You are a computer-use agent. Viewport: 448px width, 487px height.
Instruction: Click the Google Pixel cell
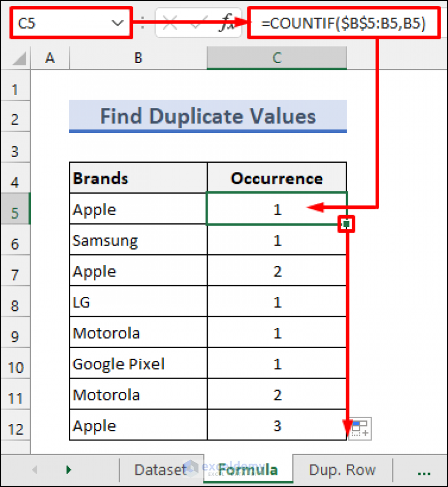(x=138, y=363)
